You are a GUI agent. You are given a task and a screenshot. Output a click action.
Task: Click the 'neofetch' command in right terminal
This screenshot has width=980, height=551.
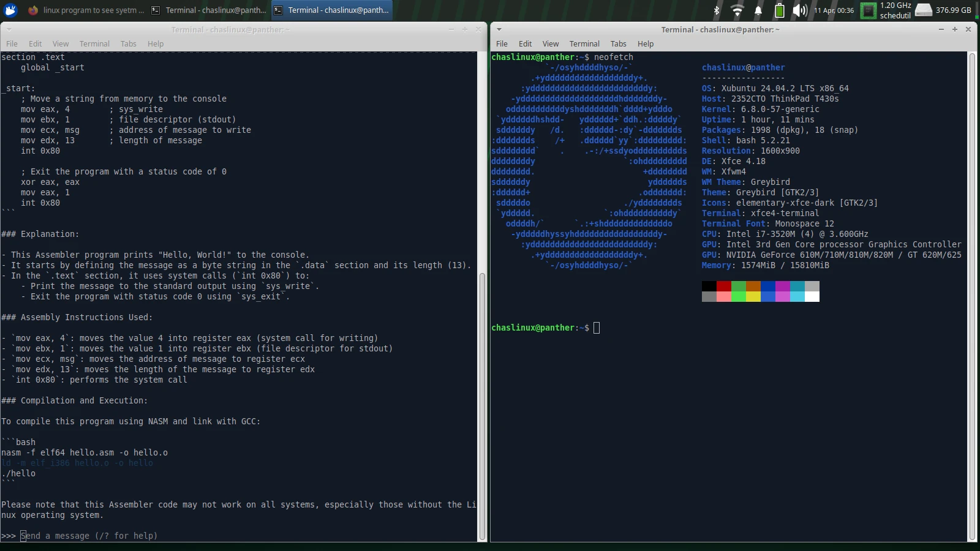coord(614,57)
